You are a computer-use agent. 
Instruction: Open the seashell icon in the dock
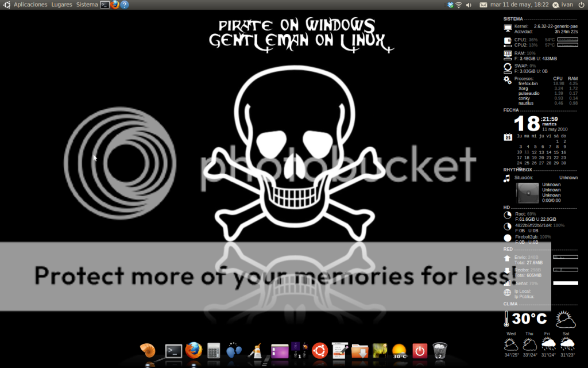148,350
